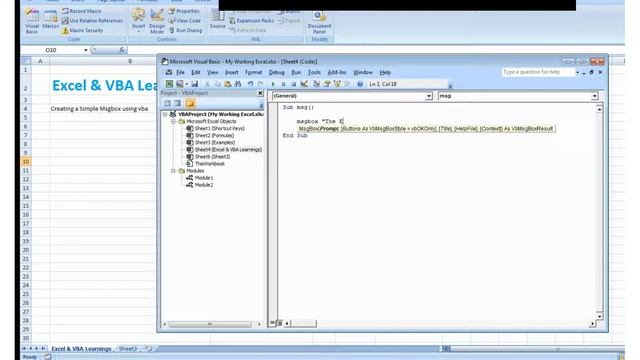Open the (General) object dropdown
Image resolution: width=640 pixels, height=360 pixels.
[x=429, y=96]
